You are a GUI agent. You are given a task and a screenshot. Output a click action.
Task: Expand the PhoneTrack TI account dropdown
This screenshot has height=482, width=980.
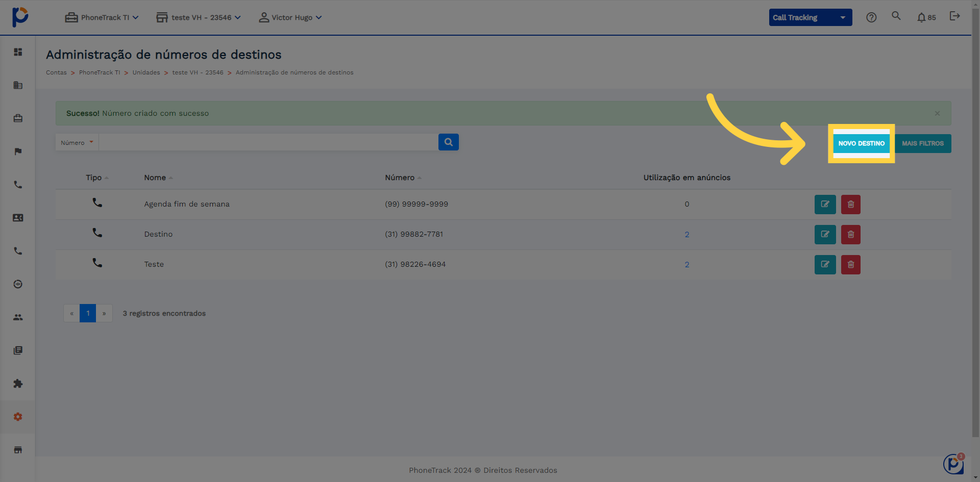pos(102,17)
